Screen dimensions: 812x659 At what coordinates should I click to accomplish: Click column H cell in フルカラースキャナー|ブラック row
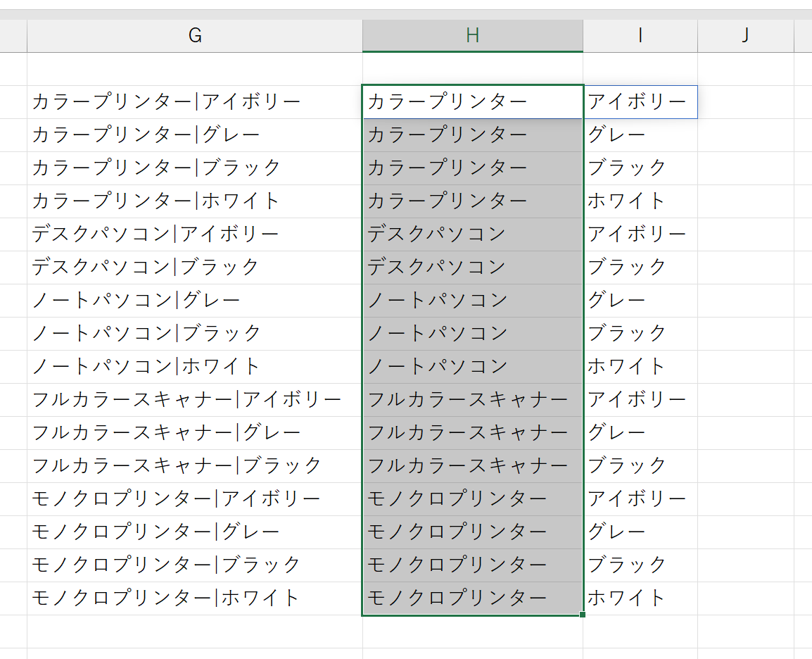473,466
